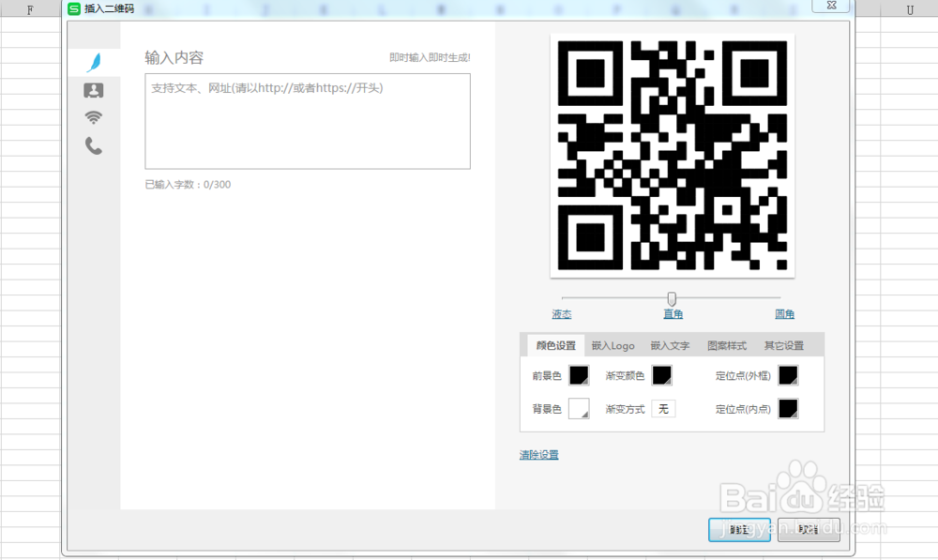
Task: Click the 已输入字数：0/300 counter text
Action: coord(188,184)
